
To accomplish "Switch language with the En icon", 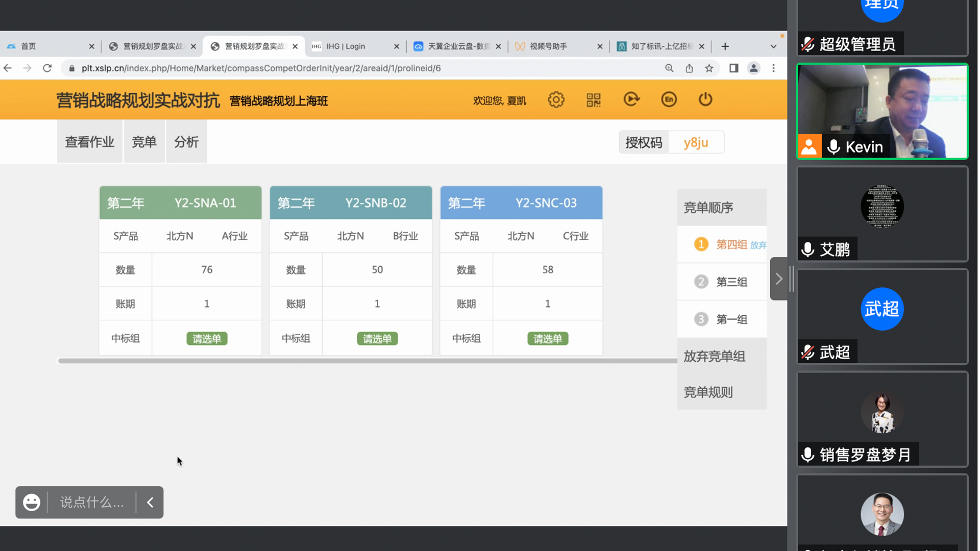I will [x=669, y=99].
